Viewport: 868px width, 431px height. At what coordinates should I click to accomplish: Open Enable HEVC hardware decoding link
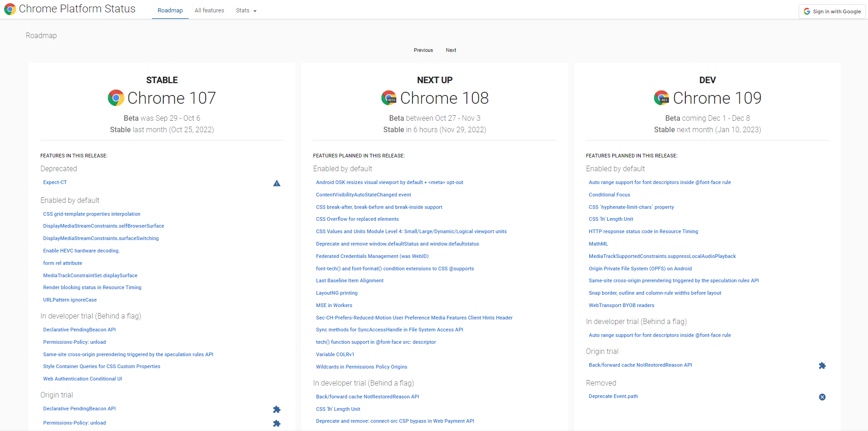[81, 251]
